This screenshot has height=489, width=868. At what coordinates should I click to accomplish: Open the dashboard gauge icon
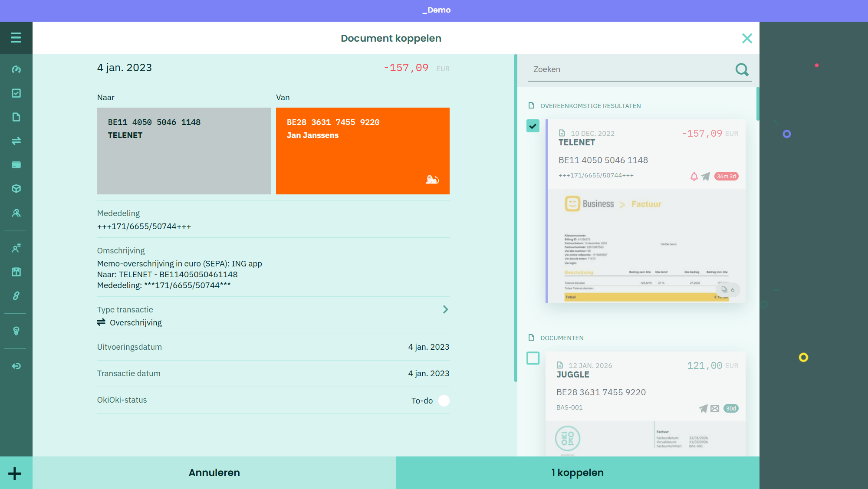(x=16, y=69)
